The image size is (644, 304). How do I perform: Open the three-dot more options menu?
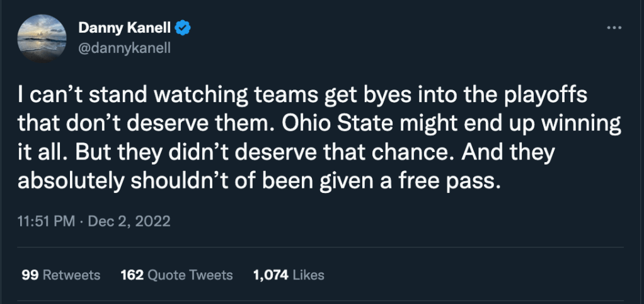[614, 28]
